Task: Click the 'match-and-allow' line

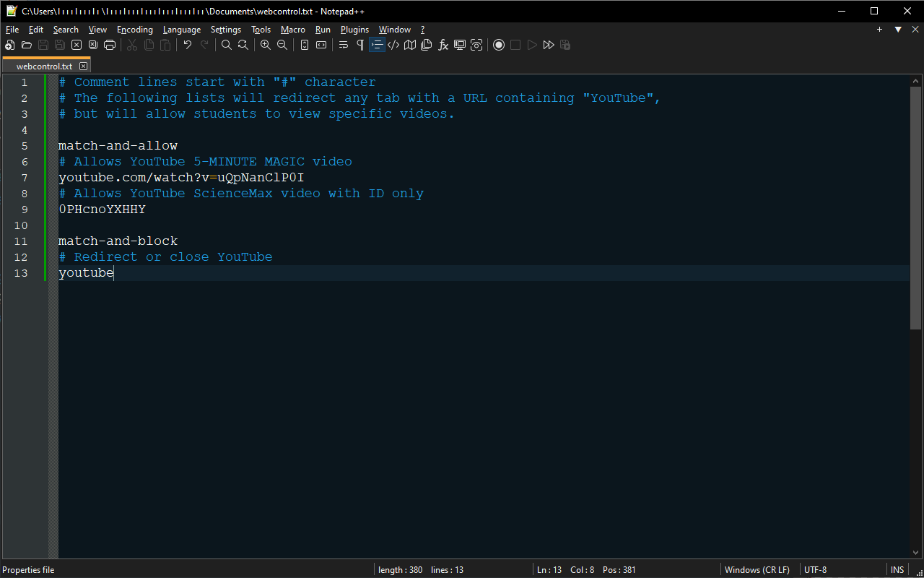Action: tap(118, 145)
